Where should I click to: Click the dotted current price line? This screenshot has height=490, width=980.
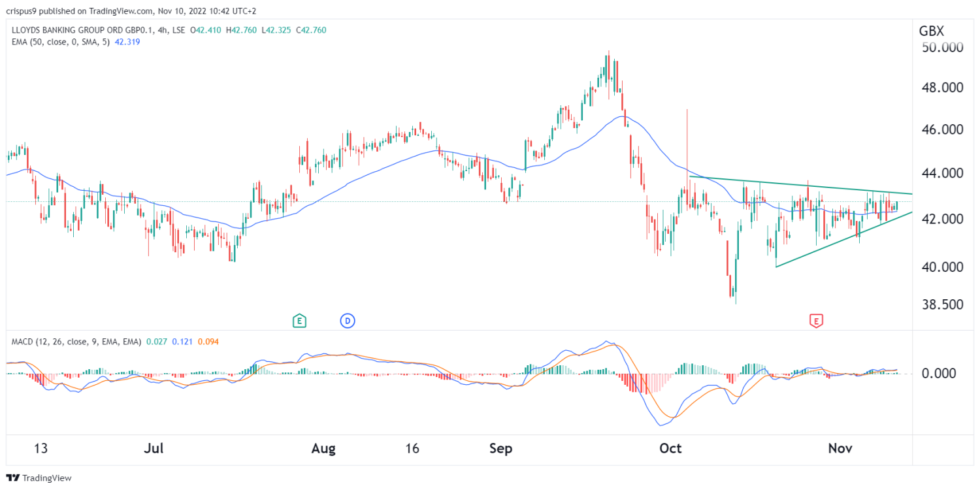coord(392,201)
